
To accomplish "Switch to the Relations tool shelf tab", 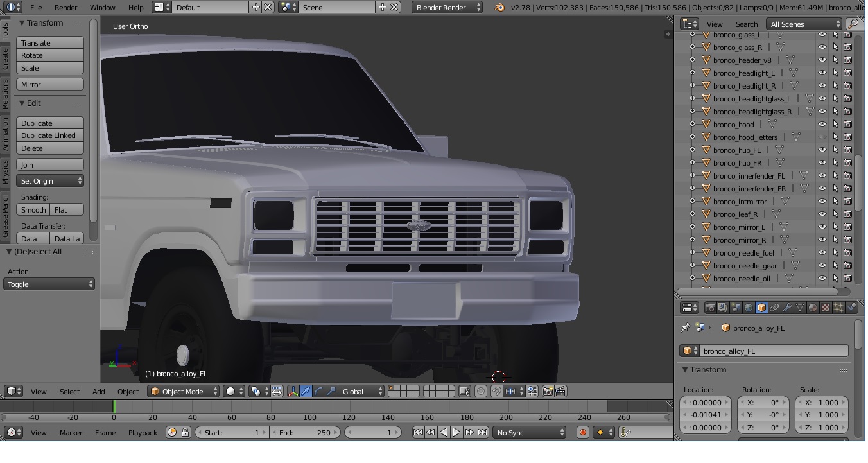I will click(5, 94).
